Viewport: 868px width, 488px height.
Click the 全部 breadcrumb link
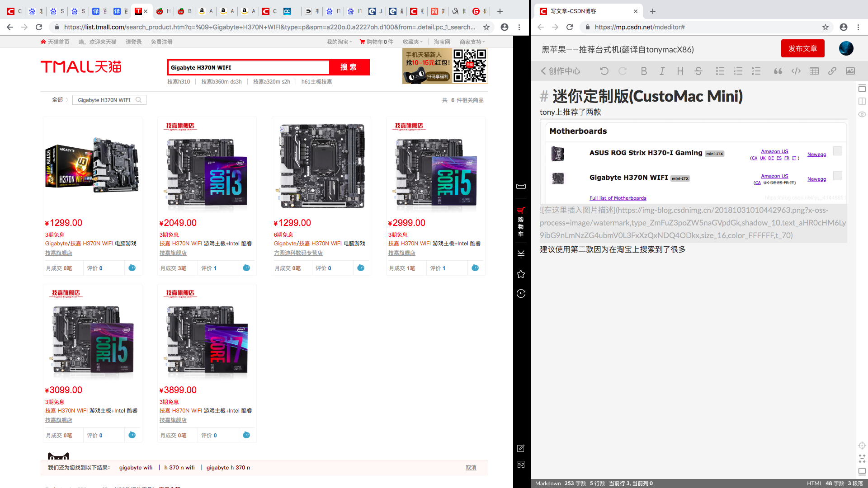click(x=57, y=100)
